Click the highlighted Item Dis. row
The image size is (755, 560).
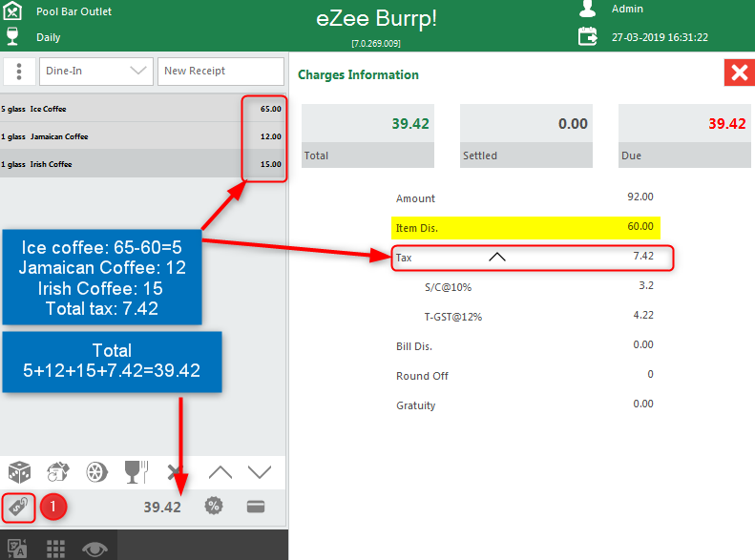525,228
